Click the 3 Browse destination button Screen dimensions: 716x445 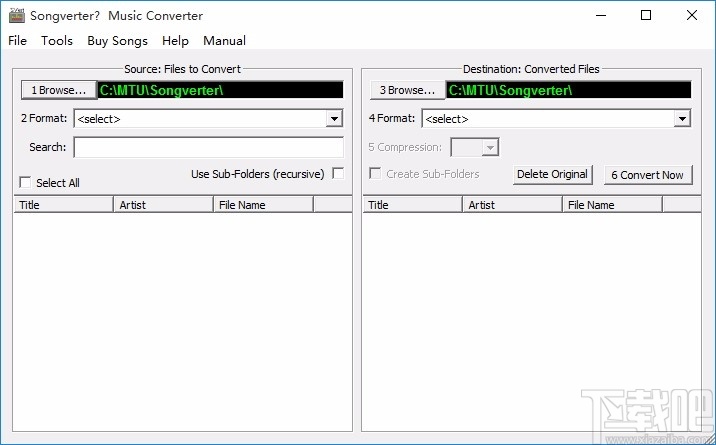coord(407,90)
